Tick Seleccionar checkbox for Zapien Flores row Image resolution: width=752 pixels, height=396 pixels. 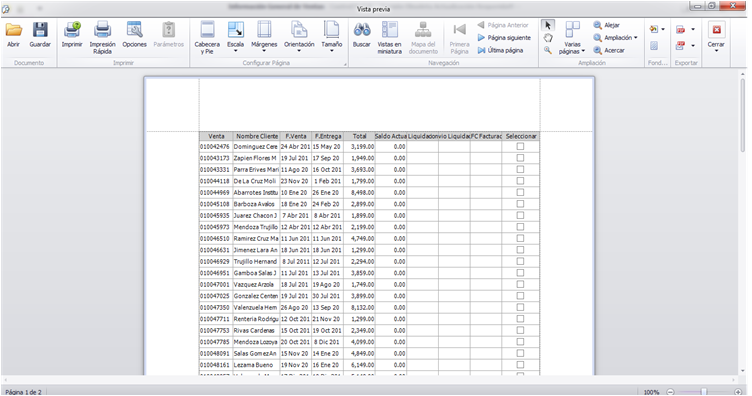pos(520,158)
